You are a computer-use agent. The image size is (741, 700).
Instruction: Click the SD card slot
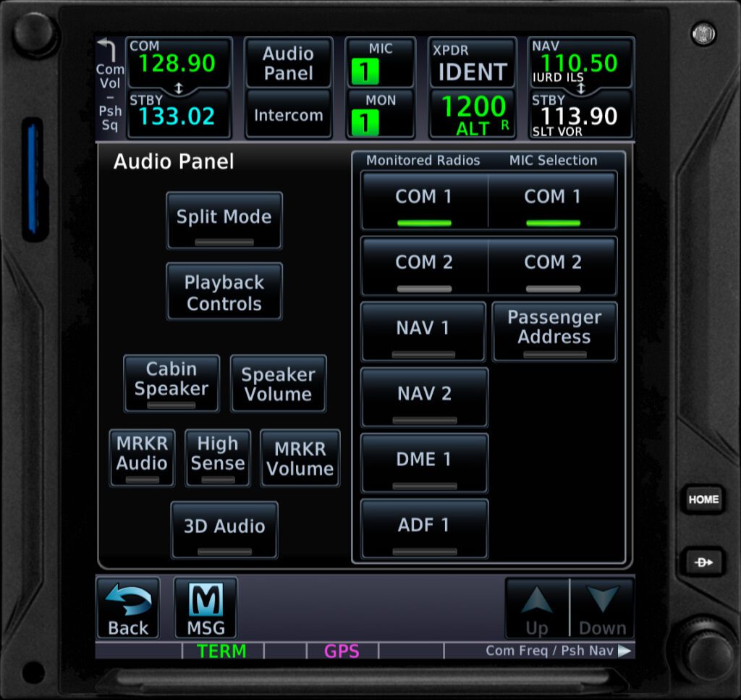pyautogui.click(x=33, y=179)
